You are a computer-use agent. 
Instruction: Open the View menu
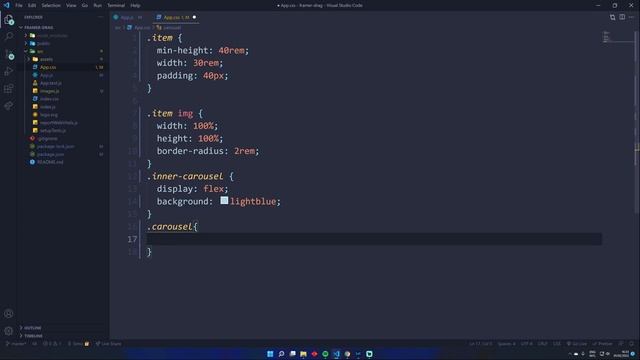click(71, 5)
